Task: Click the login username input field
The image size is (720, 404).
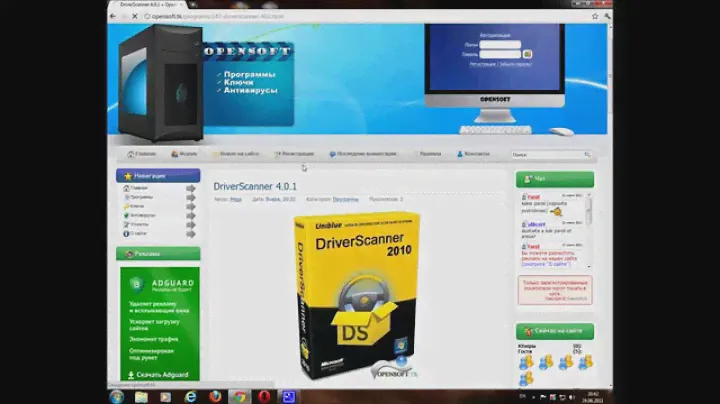Action: click(x=500, y=44)
